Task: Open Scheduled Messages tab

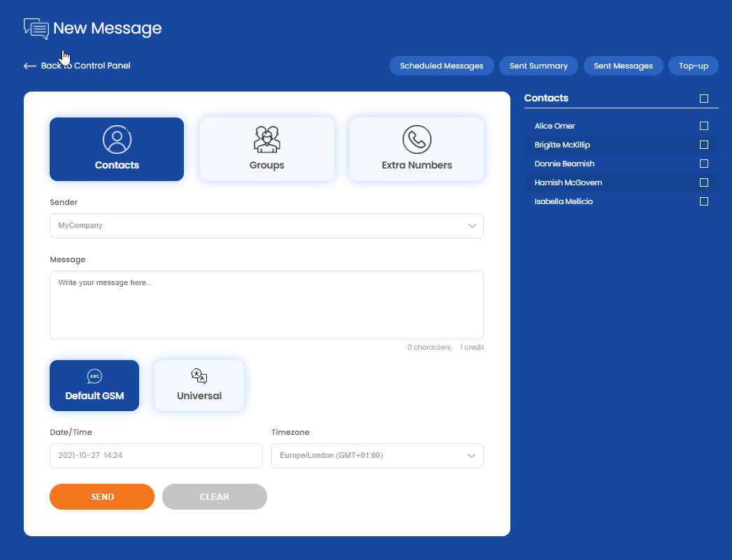Action: (x=441, y=66)
